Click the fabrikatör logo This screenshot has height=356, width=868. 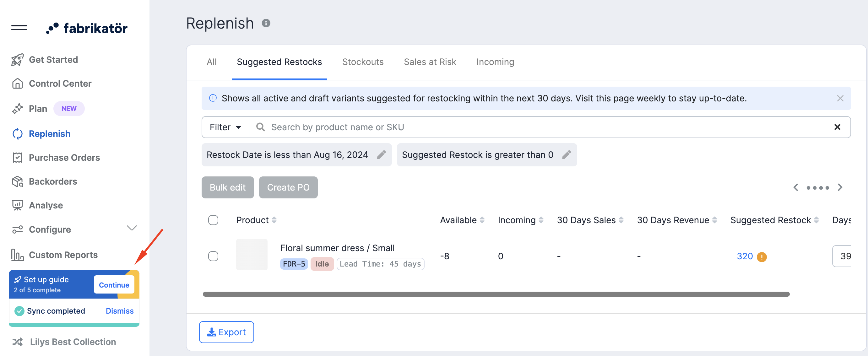(x=87, y=28)
